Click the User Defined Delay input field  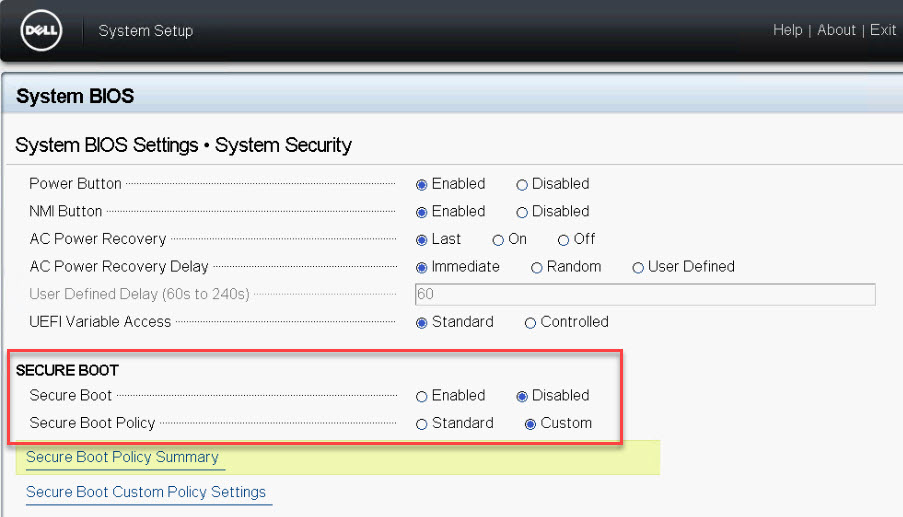pyautogui.click(x=644, y=294)
